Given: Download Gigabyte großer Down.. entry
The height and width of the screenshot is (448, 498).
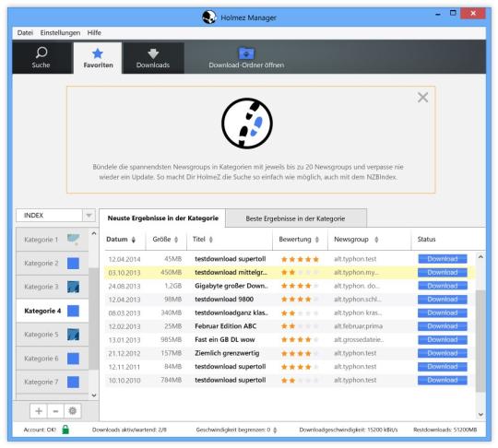Looking at the screenshot, I should click(443, 286).
